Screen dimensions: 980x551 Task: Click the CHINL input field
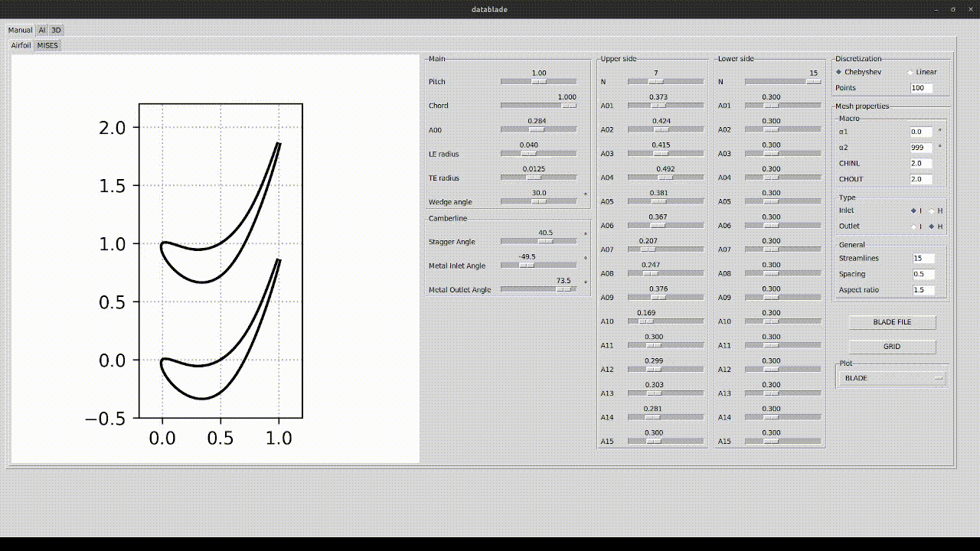point(921,164)
